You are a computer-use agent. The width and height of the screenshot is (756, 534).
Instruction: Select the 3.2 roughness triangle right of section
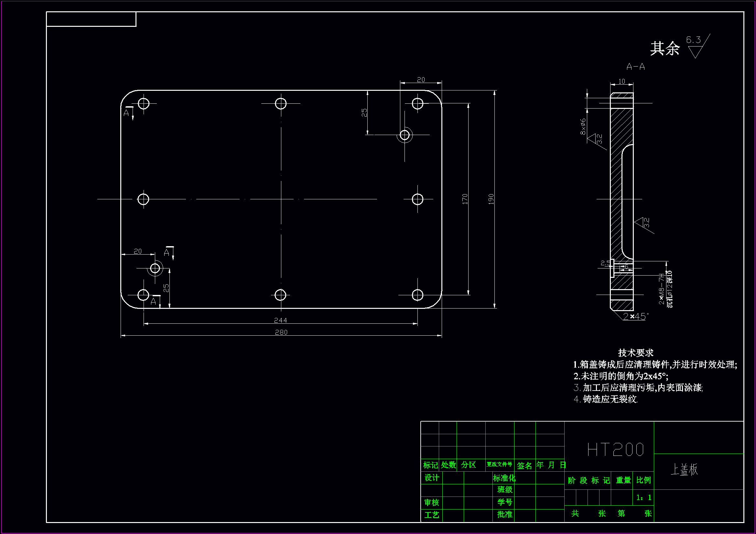(641, 223)
